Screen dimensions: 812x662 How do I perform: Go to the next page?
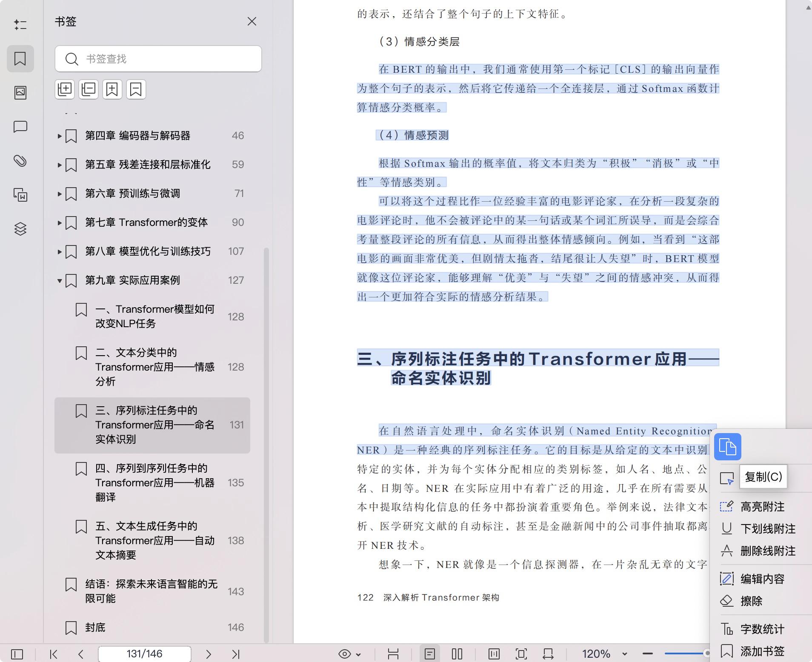tap(208, 654)
